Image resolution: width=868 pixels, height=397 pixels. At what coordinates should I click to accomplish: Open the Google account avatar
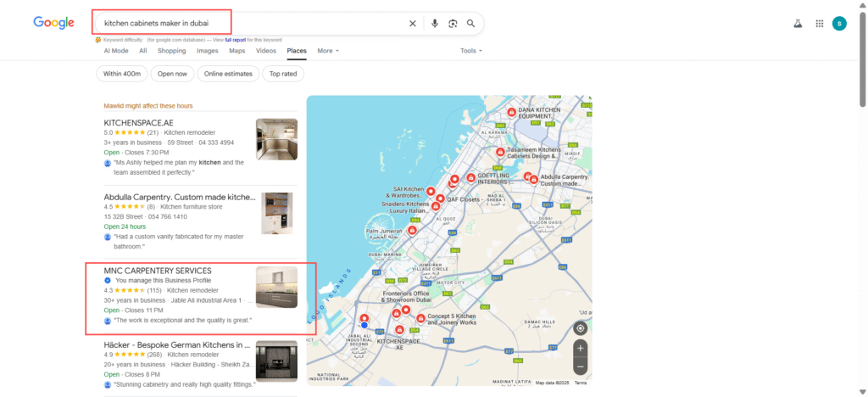coord(839,24)
